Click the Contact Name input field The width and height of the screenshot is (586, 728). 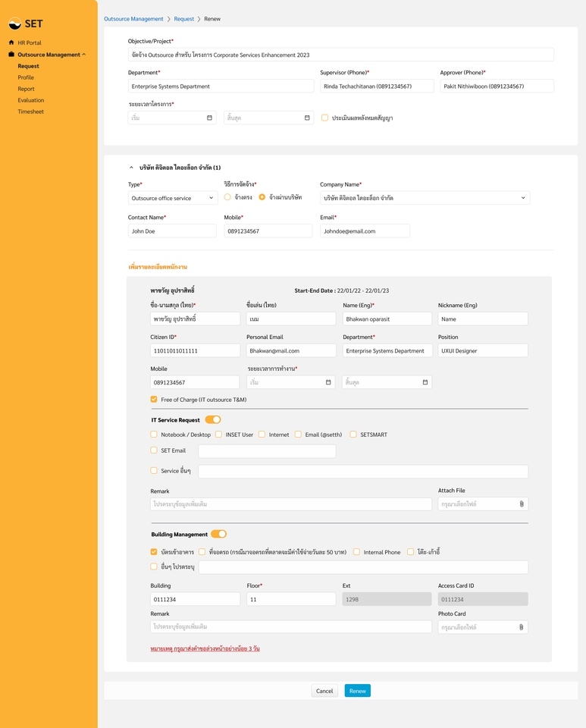pyautogui.click(x=171, y=229)
